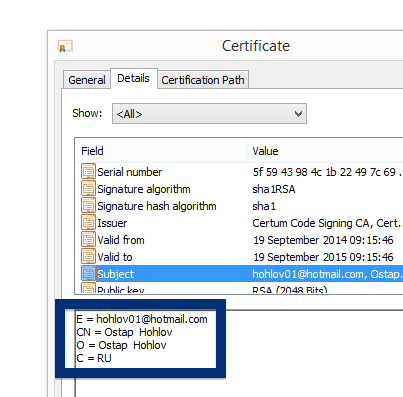Click the serial number 5f 59 43 value

point(326,172)
